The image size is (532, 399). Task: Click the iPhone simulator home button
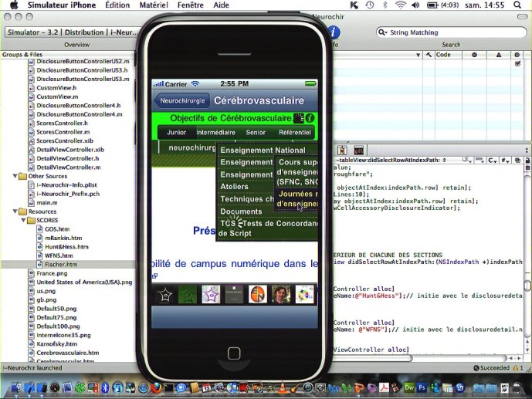(234, 353)
